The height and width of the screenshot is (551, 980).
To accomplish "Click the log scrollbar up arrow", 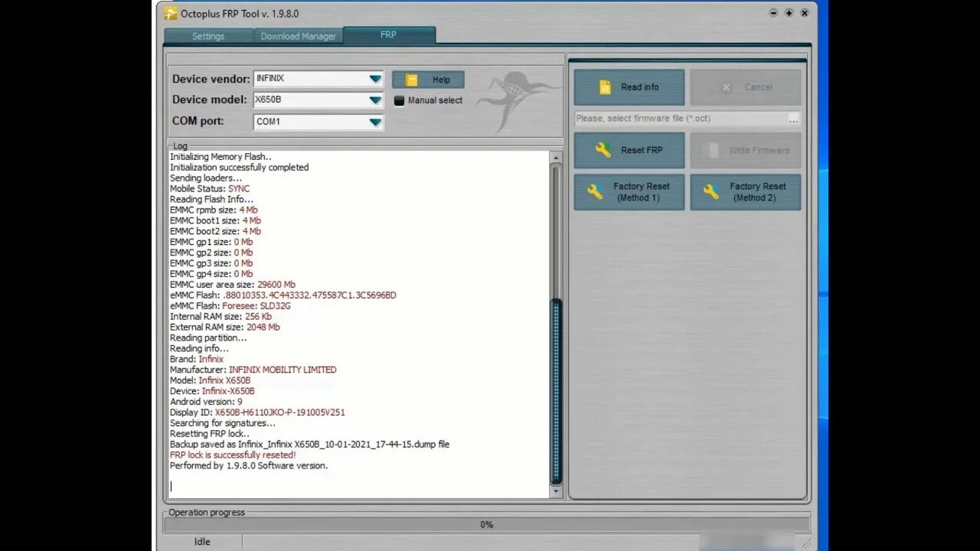I will tap(557, 158).
